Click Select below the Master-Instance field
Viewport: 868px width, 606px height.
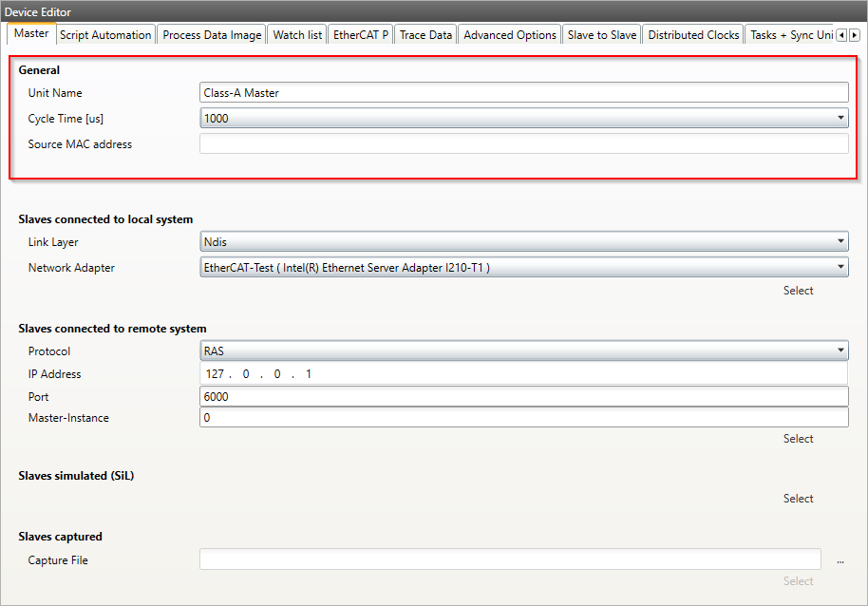(x=798, y=439)
